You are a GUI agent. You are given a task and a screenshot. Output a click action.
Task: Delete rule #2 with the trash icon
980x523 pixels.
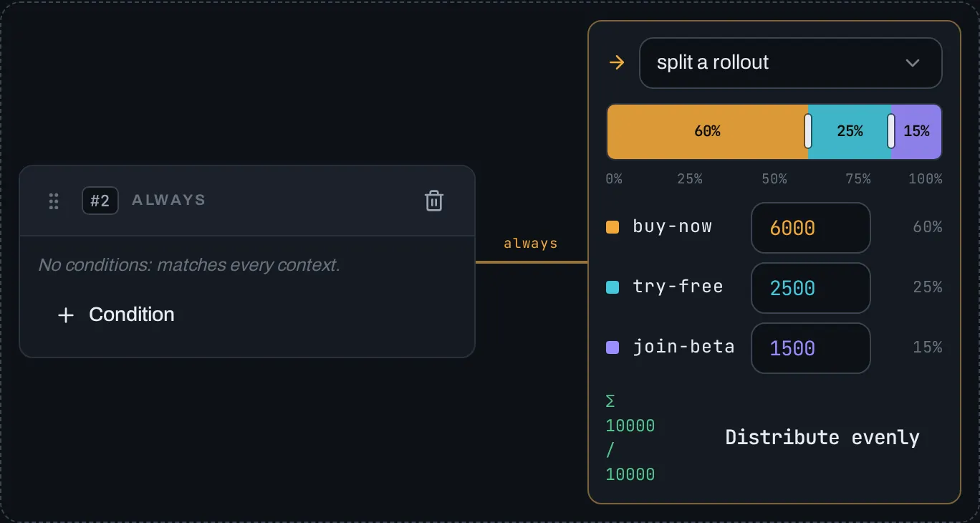434,201
